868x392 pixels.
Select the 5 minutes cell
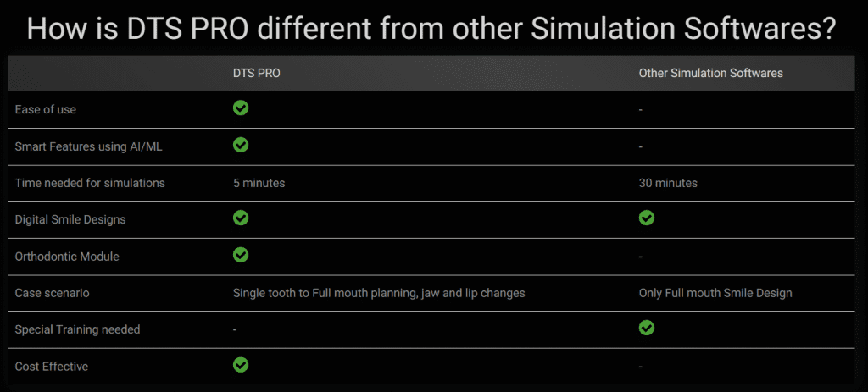pyautogui.click(x=259, y=183)
